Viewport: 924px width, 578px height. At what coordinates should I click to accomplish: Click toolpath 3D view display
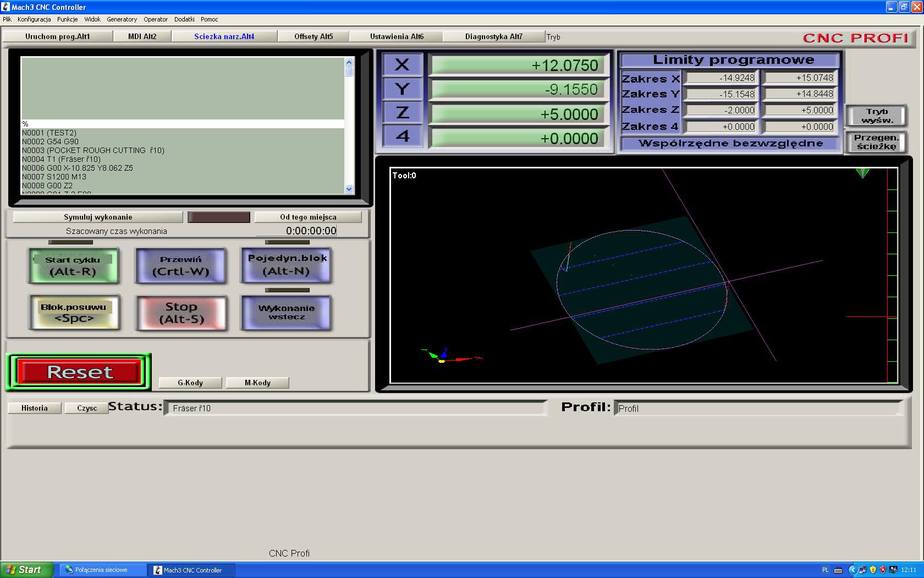tap(643, 275)
